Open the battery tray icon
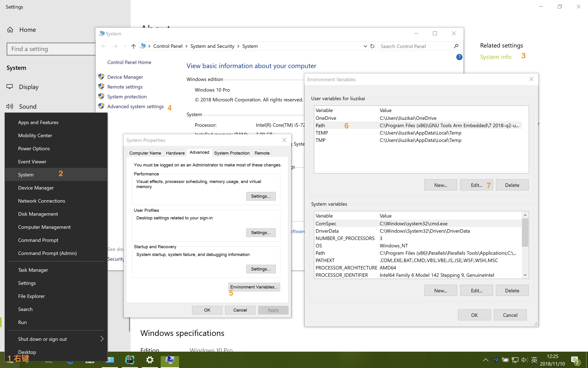Viewport: 588px width, 368px height. tap(505, 360)
